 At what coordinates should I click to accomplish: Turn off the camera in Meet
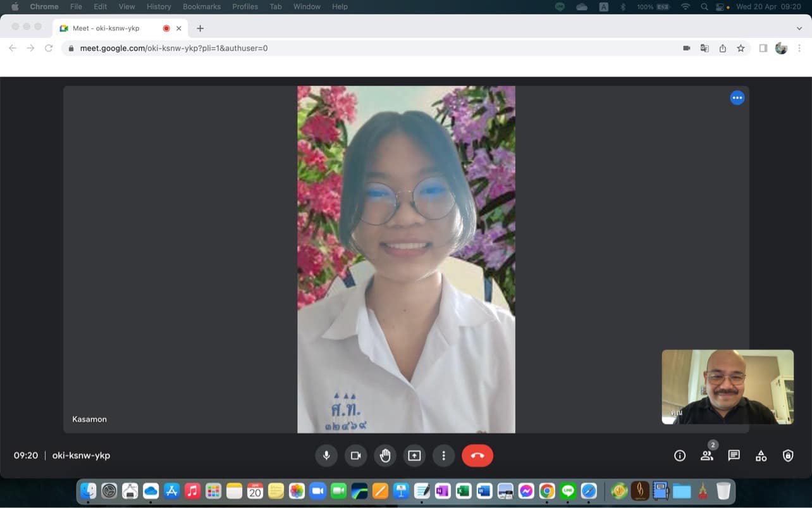click(355, 455)
